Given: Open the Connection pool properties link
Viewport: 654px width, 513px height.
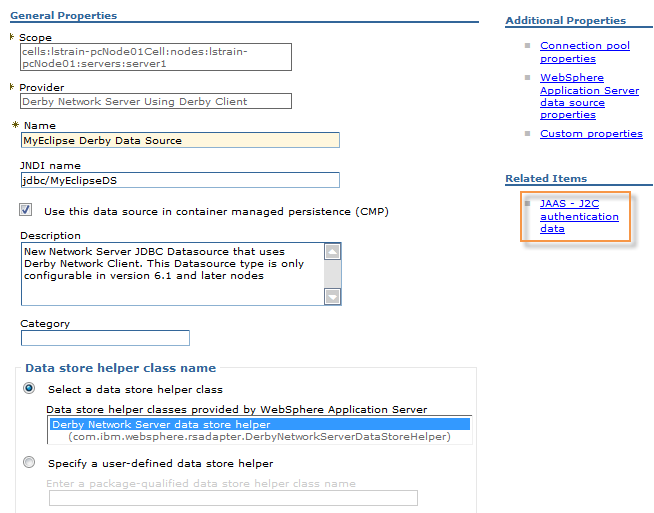Looking at the screenshot, I should click(584, 52).
